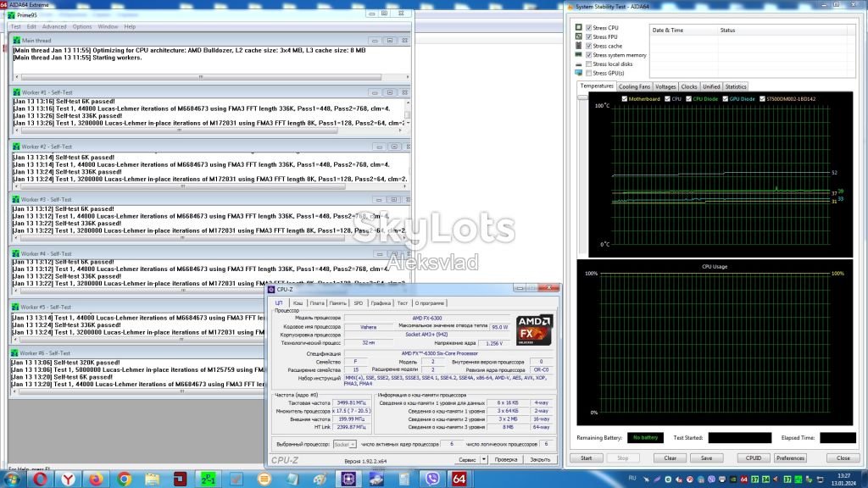Click the Date & Time column header
Screen dimensions: 868x488
(684, 30)
